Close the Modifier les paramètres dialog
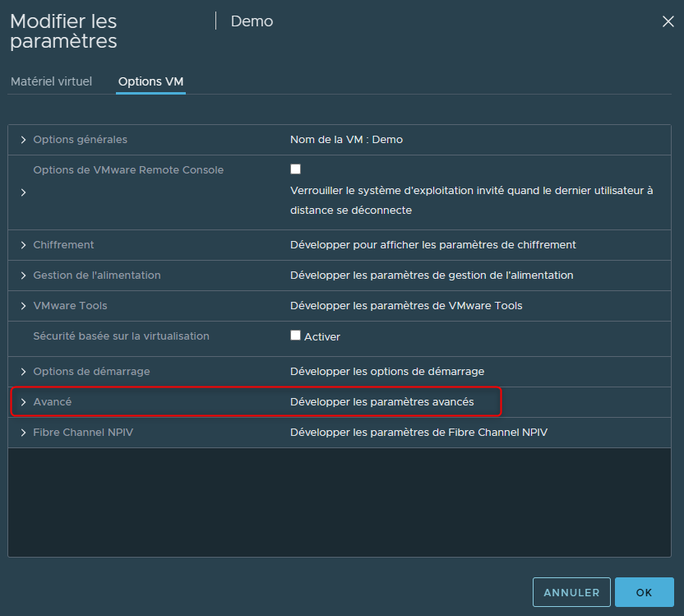The height and width of the screenshot is (616, 684). (x=668, y=21)
